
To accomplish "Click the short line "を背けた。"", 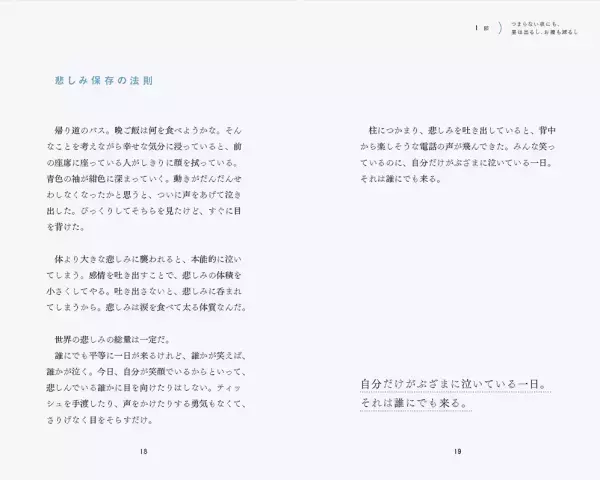I will pos(66,227).
